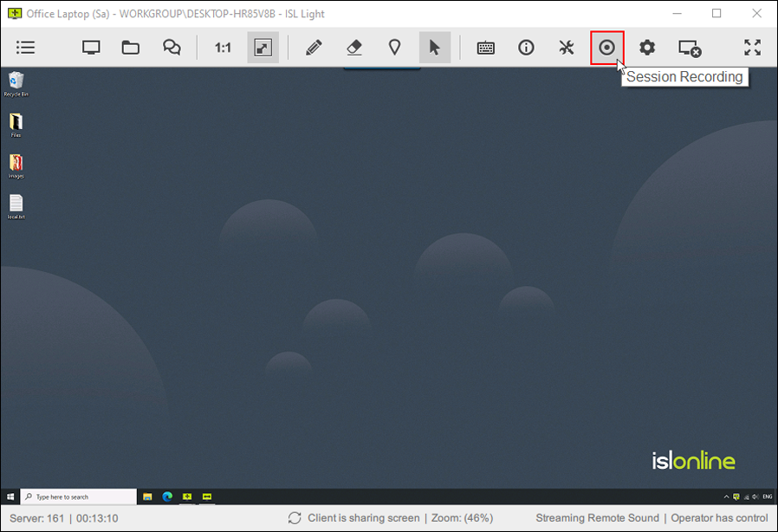Start Session Recording

click(607, 48)
